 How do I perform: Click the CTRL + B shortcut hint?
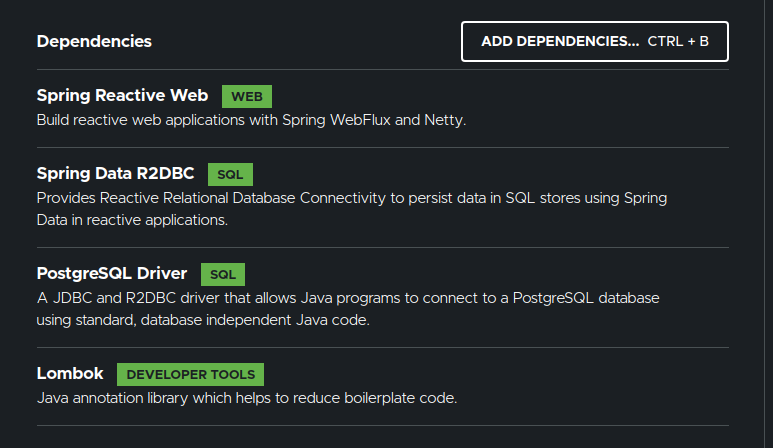click(x=678, y=42)
